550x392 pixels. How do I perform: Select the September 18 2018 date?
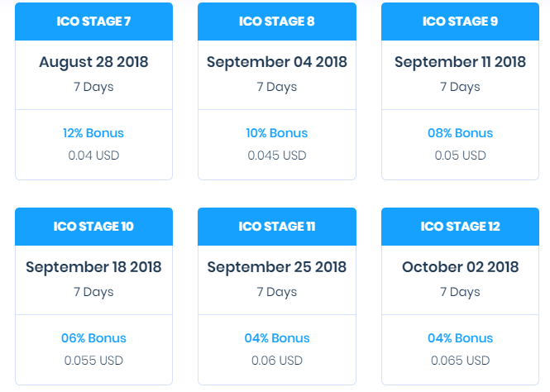tap(93, 267)
